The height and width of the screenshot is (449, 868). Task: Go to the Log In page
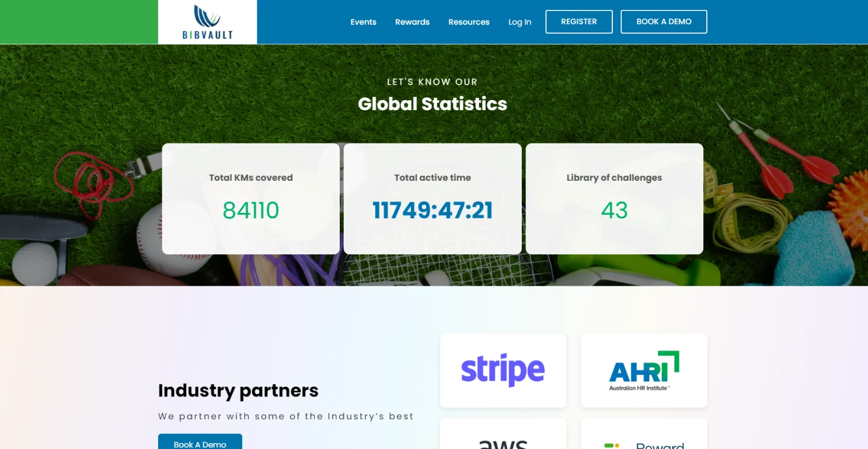click(x=520, y=22)
